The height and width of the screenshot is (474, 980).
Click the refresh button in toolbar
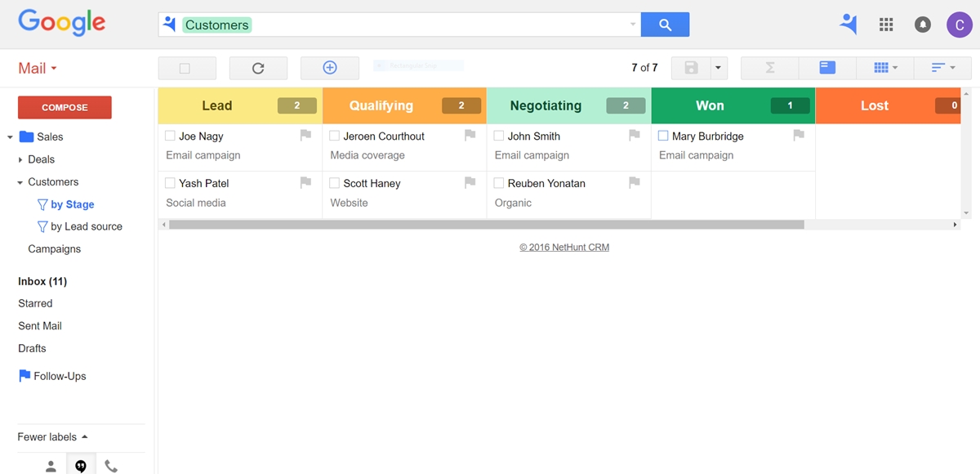click(258, 68)
